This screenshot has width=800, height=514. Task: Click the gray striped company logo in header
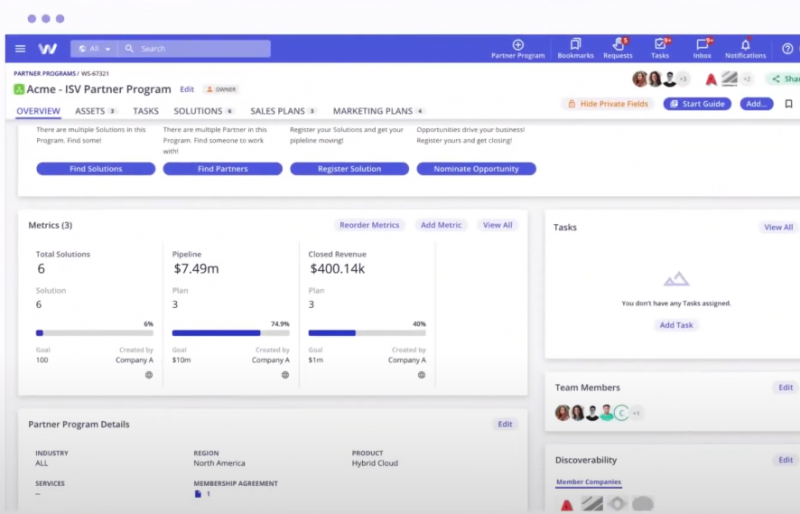pos(730,79)
